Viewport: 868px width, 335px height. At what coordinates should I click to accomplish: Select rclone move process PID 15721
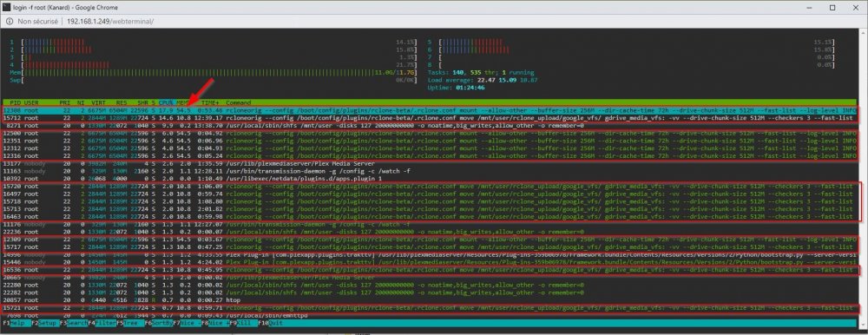(430, 307)
